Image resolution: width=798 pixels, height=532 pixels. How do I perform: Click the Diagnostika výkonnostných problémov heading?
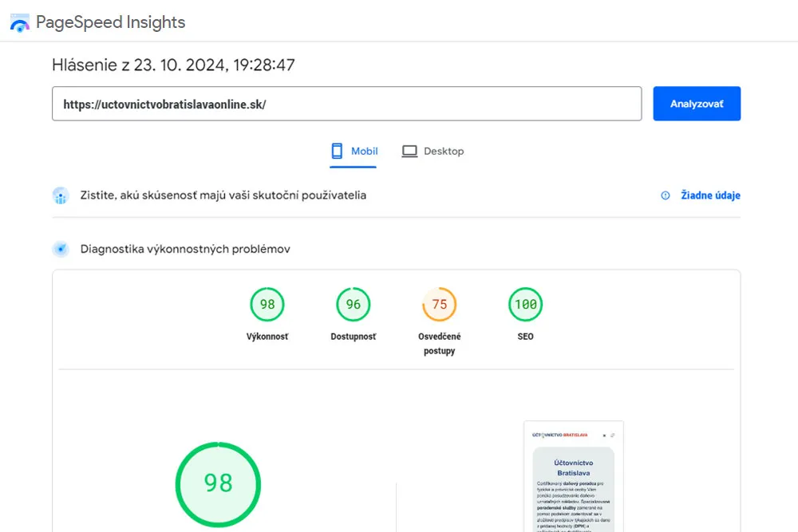click(185, 249)
